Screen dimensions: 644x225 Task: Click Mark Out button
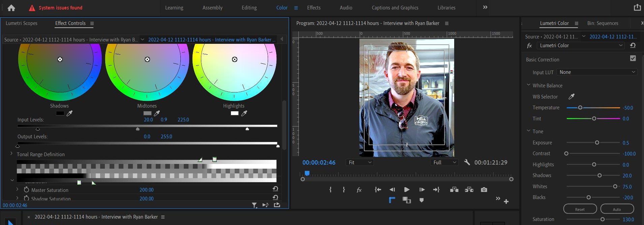pos(344,190)
